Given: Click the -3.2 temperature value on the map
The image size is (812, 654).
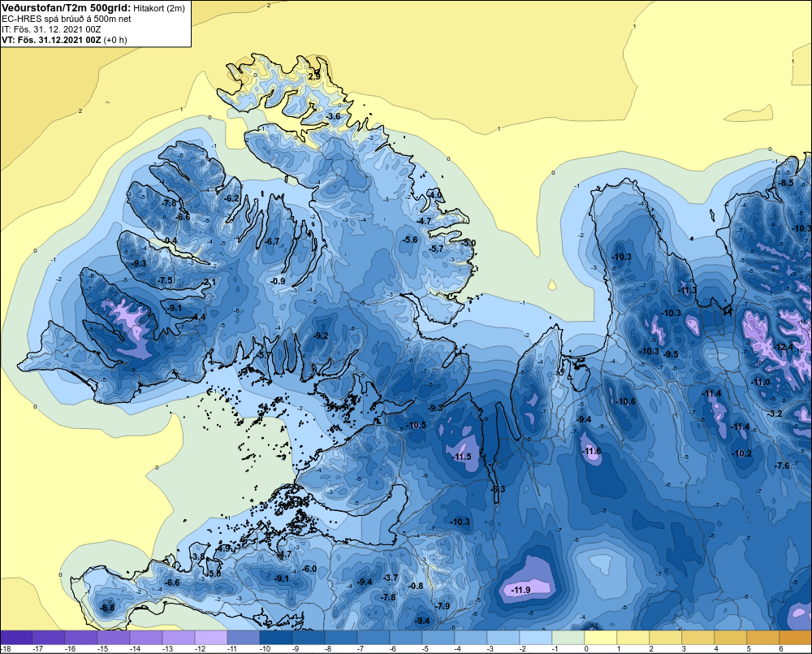Looking at the screenshot, I should pos(774,414).
